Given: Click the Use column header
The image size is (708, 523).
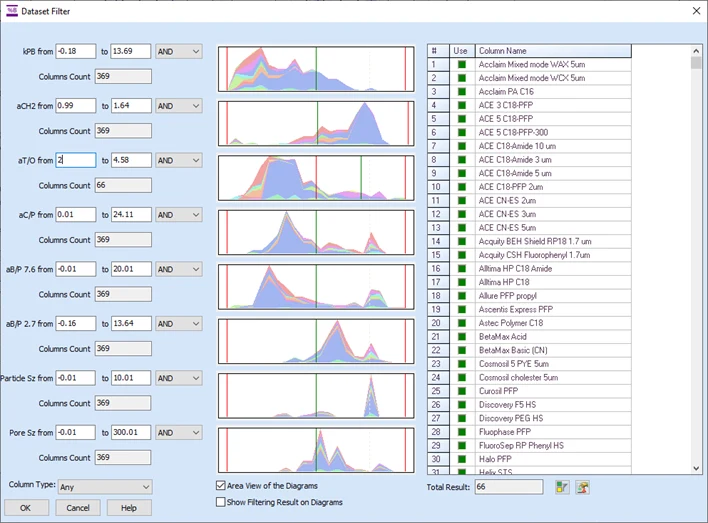Looking at the screenshot, I should click(x=461, y=51).
